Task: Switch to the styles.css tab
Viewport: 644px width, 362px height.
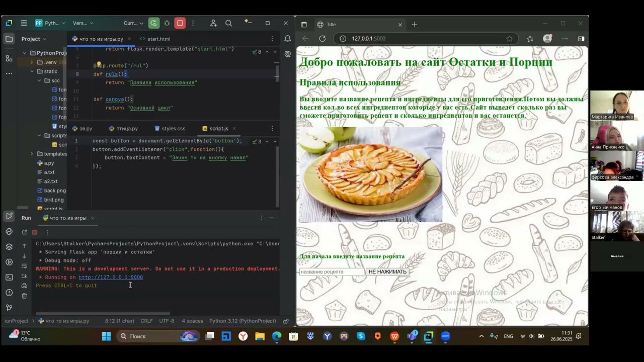Action: click(x=170, y=128)
